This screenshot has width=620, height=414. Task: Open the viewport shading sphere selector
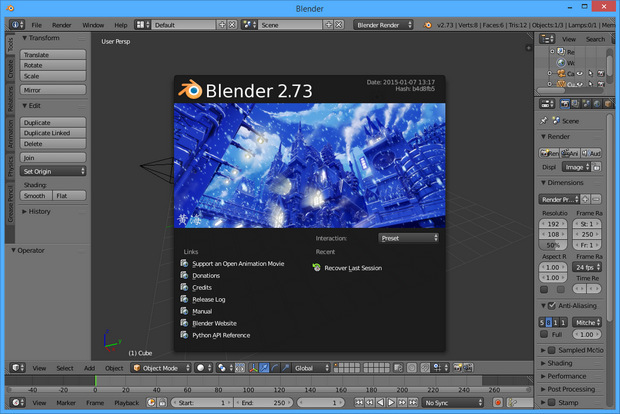(x=204, y=368)
